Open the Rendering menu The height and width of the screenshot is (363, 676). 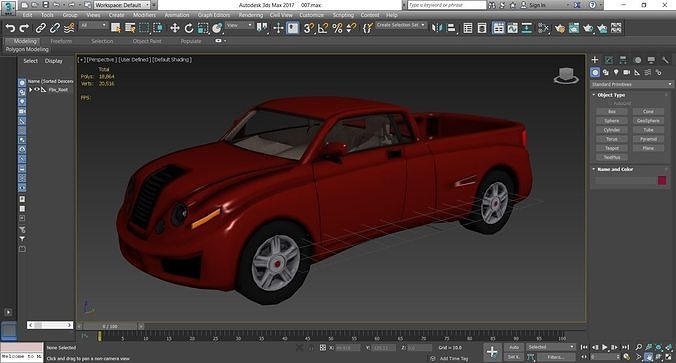(x=251, y=15)
